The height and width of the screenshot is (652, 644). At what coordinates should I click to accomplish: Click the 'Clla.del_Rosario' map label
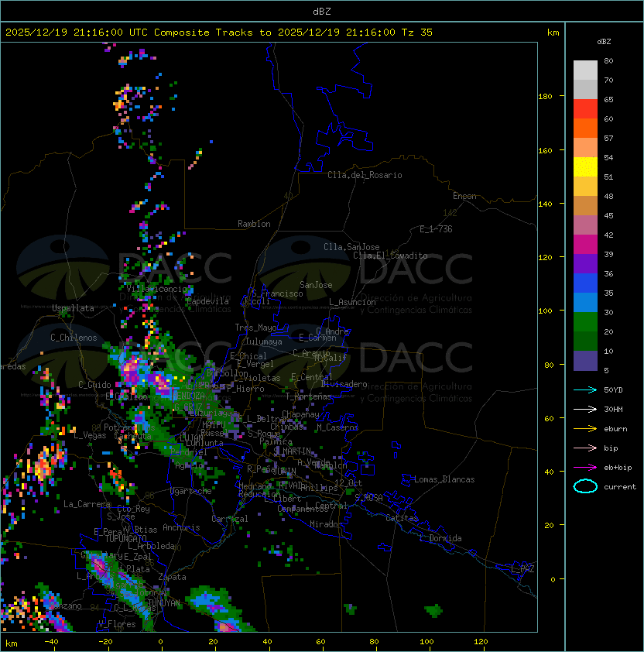[365, 175]
